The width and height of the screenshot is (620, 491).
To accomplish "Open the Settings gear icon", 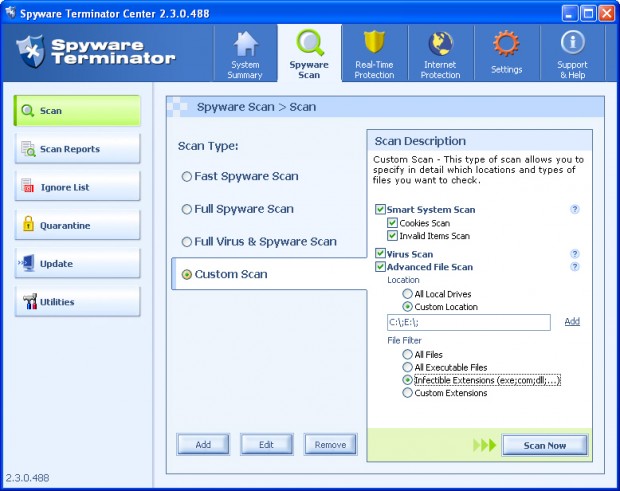I will (506, 43).
